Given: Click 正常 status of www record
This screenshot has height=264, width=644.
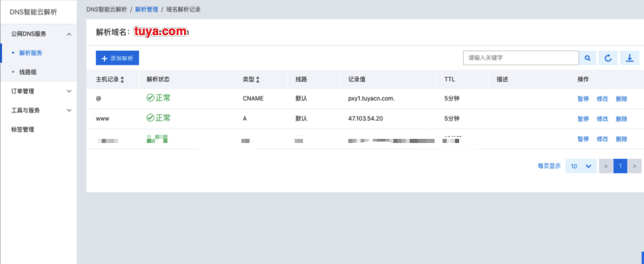Looking at the screenshot, I should (x=159, y=118).
